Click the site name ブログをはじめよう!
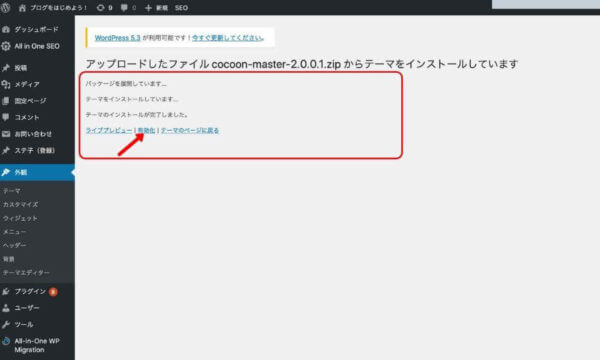Screen dimensions: 600x360 coord(59,8)
